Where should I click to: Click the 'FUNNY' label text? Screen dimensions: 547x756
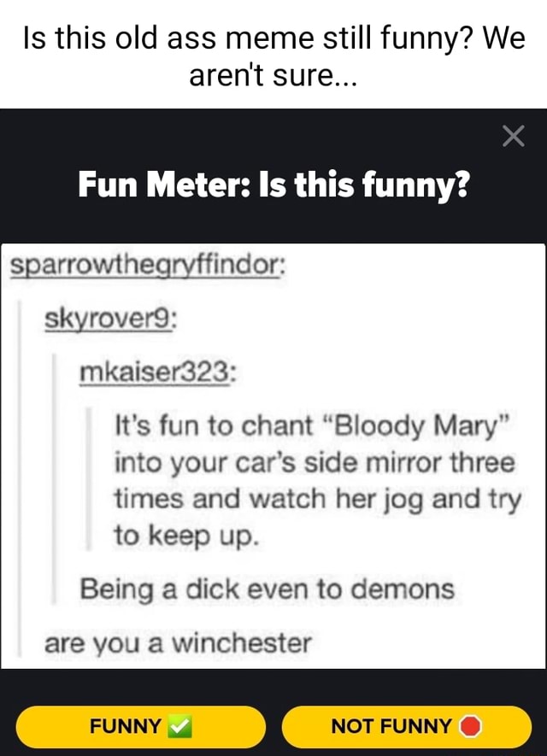point(126,726)
